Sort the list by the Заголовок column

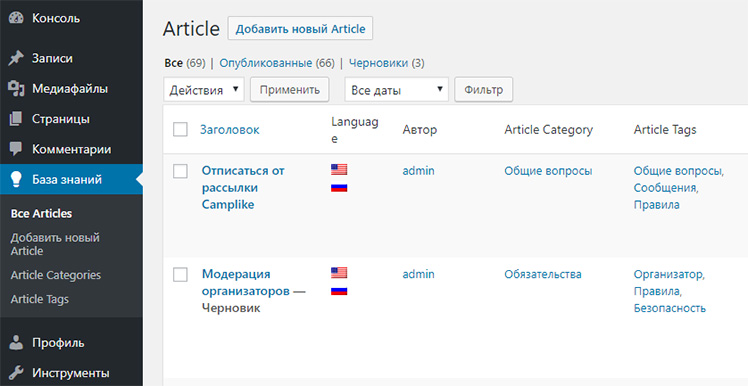[x=229, y=129]
